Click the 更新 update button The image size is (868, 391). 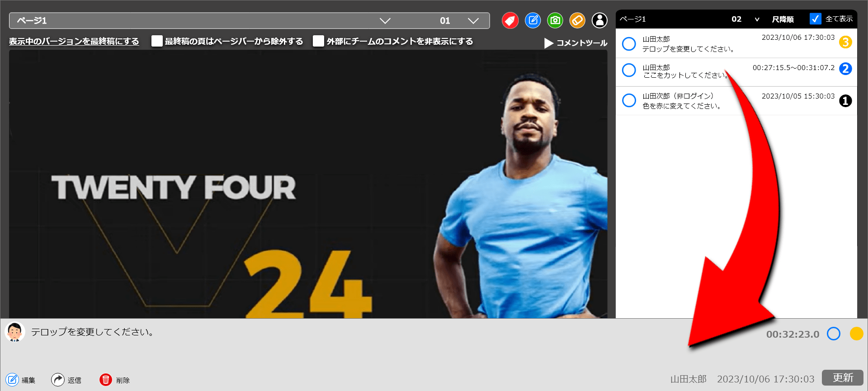(843, 378)
